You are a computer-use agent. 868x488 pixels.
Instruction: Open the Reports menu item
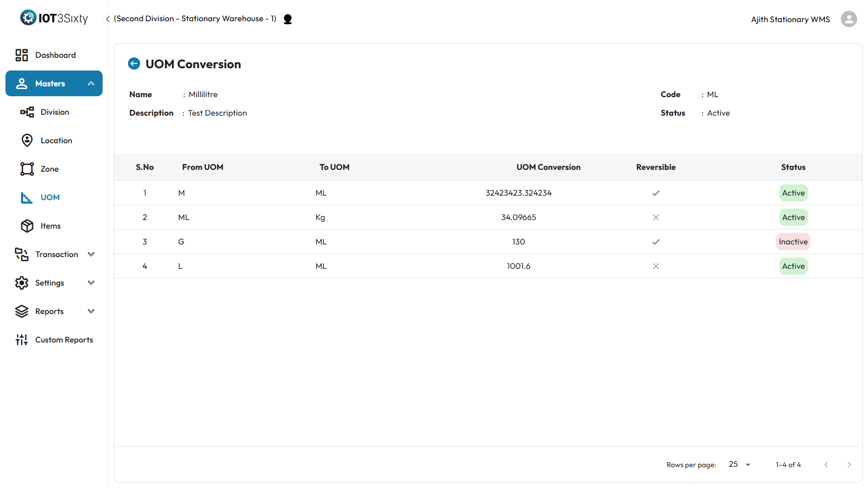tap(49, 311)
